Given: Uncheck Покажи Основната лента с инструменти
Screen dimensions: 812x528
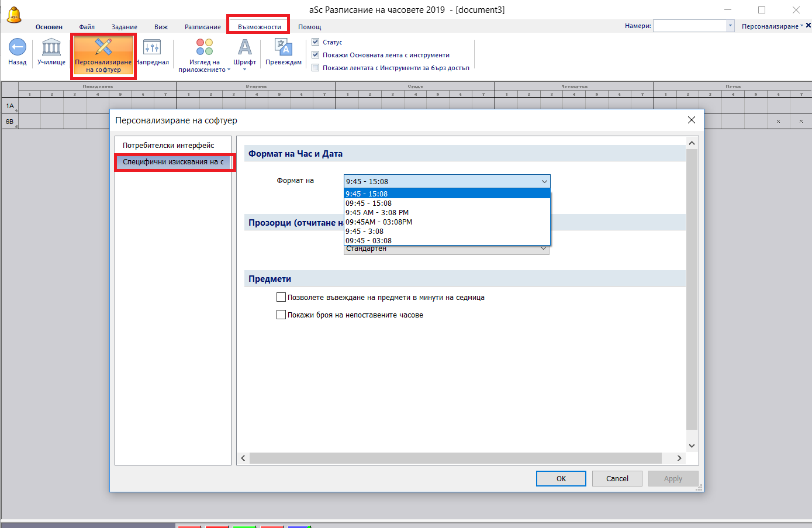Looking at the screenshot, I should [x=316, y=55].
